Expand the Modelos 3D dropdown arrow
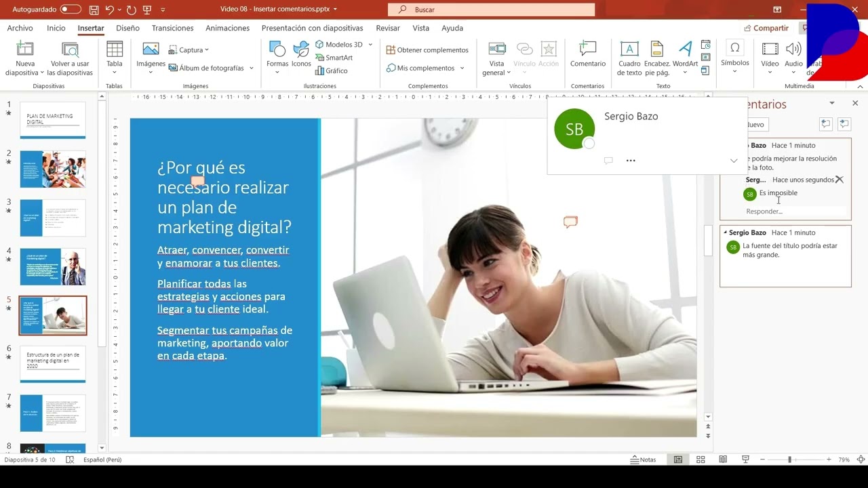 coord(370,45)
